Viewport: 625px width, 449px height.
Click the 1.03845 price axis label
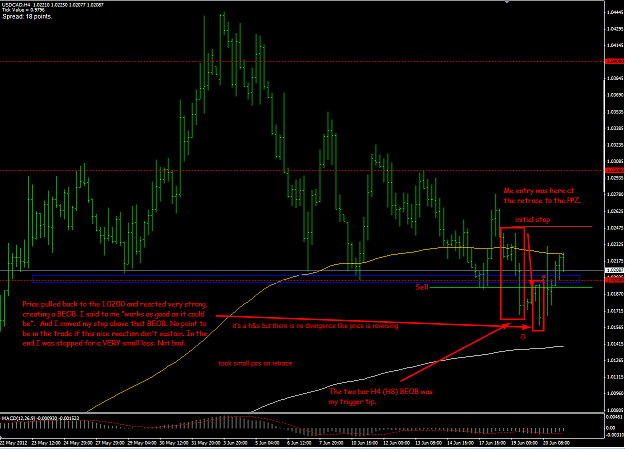[615, 79]
